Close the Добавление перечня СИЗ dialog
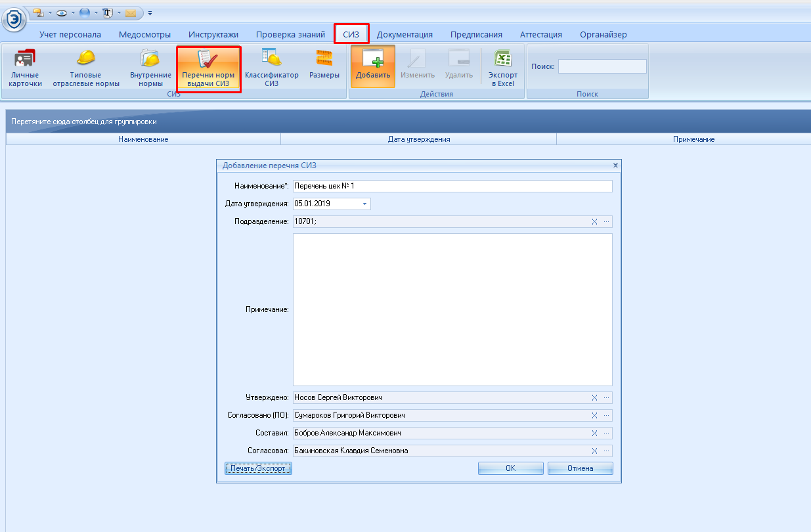811x532 pixels. (615, 166)
